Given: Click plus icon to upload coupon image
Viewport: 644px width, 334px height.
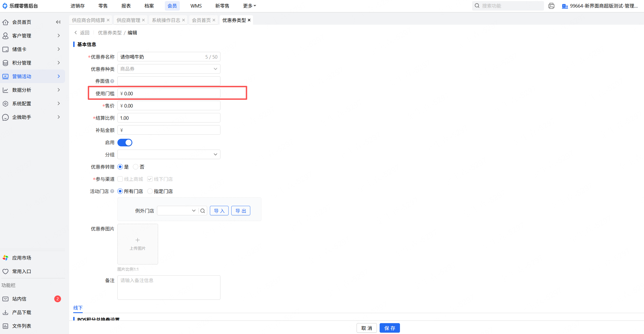Looking at the screenshot, I should 137,240.
